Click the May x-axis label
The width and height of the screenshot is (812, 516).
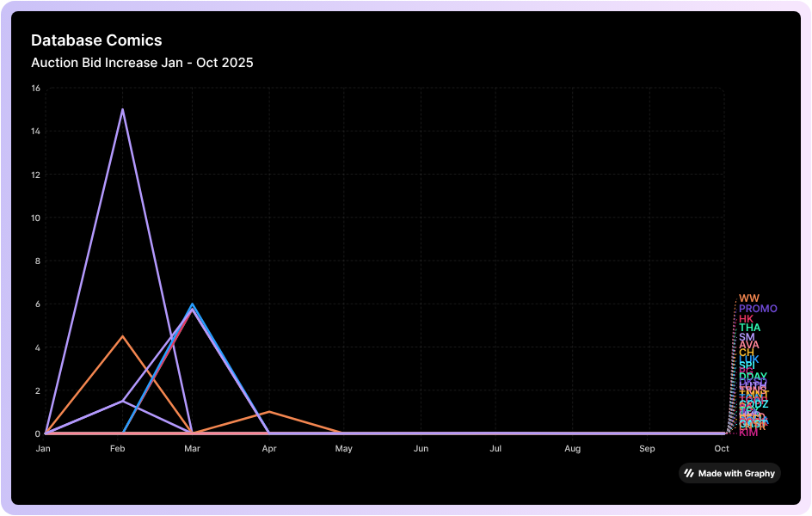(x=344, y=449)
